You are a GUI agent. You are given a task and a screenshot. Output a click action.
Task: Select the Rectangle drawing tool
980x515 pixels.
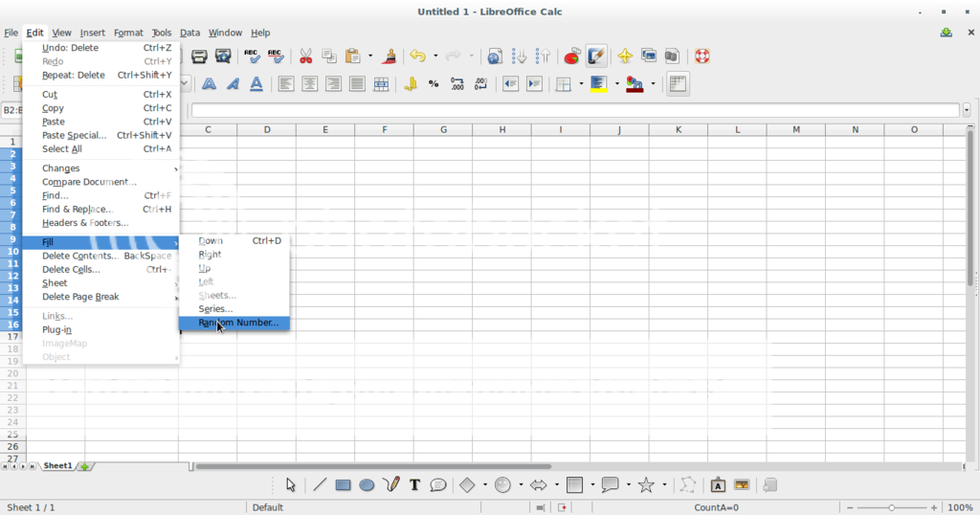344,485
